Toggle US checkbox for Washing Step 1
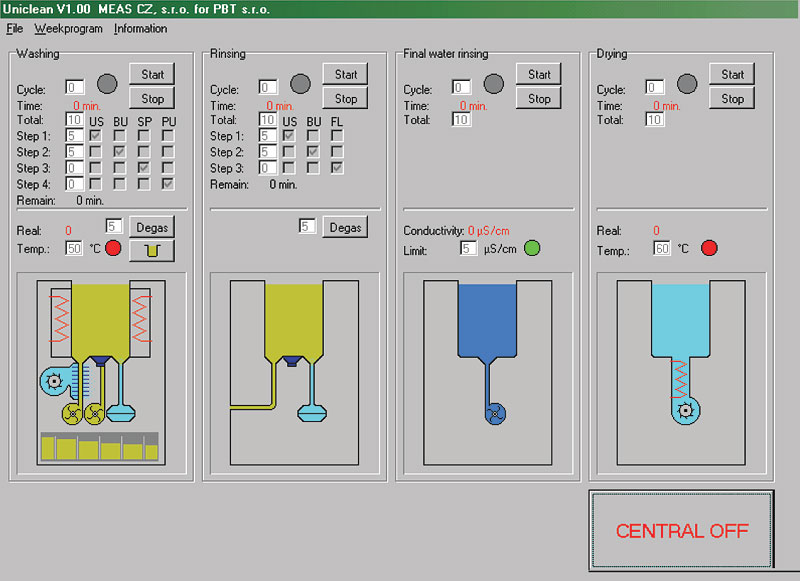Viewport: 800px width, 581px height. point(96,136)
